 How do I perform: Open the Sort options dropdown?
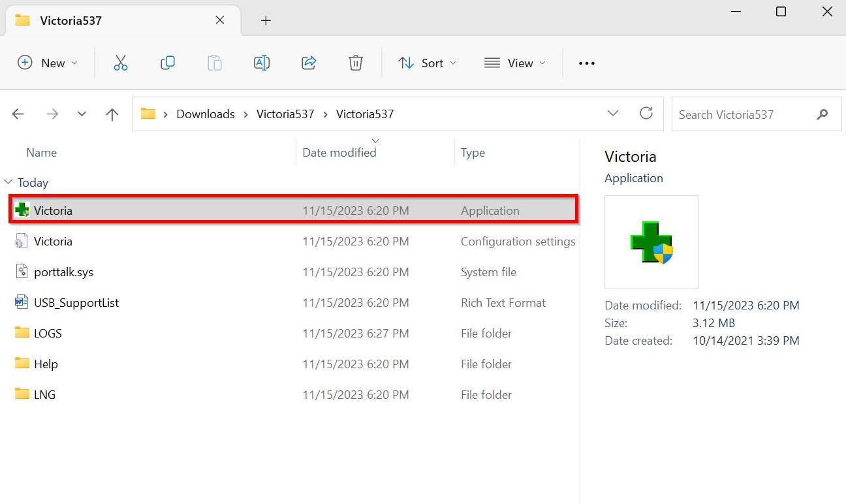tap(427, 63)
